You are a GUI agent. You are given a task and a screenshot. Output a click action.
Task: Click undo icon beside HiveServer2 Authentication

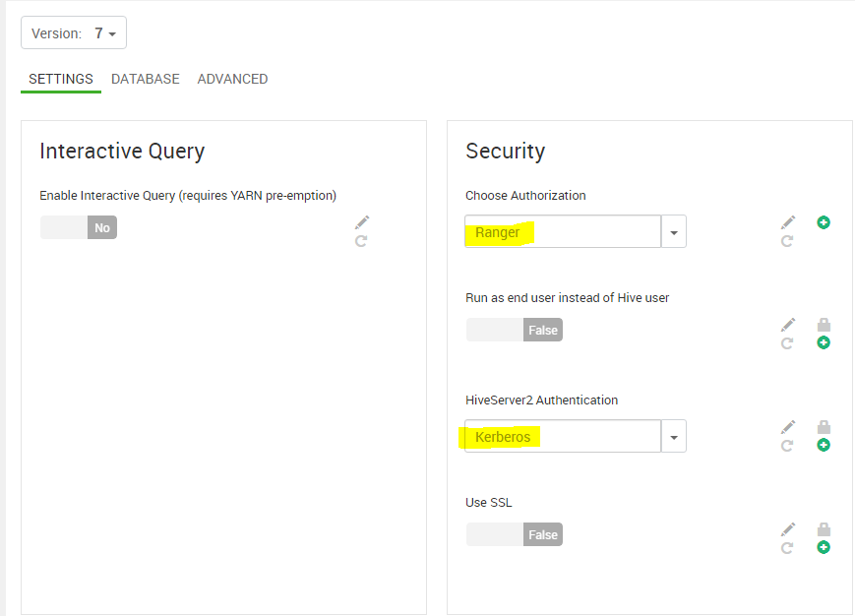787,446
